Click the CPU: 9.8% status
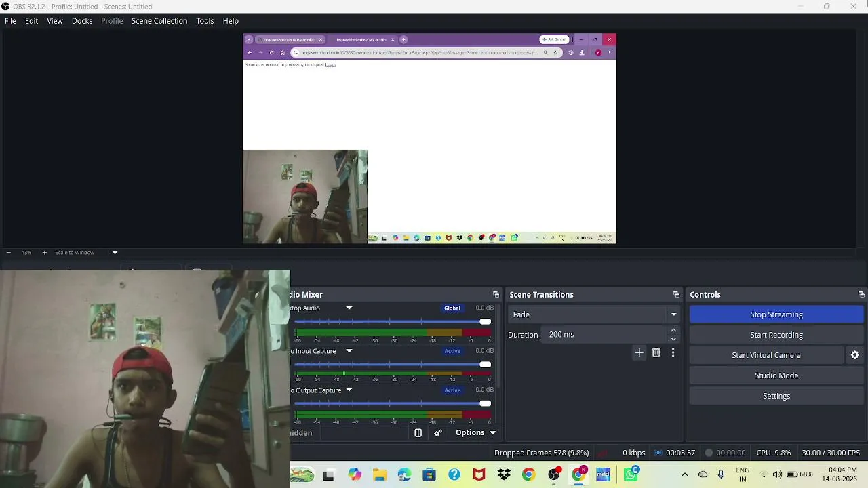This screenshot has width=868, height=488. point(774,453)
